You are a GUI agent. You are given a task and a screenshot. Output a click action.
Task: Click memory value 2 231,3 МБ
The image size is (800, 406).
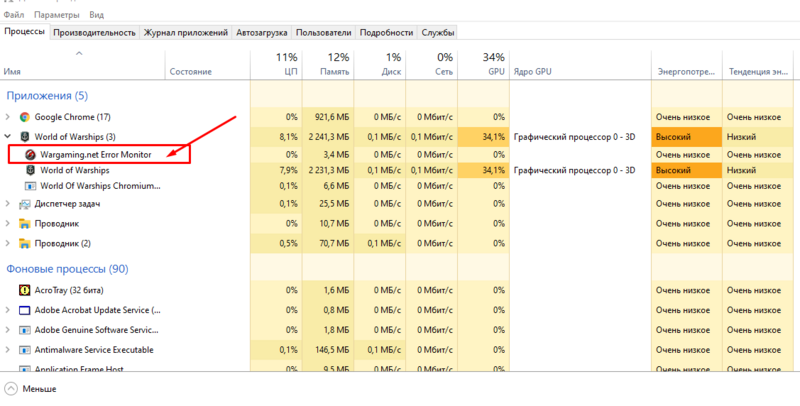(329, 170)
